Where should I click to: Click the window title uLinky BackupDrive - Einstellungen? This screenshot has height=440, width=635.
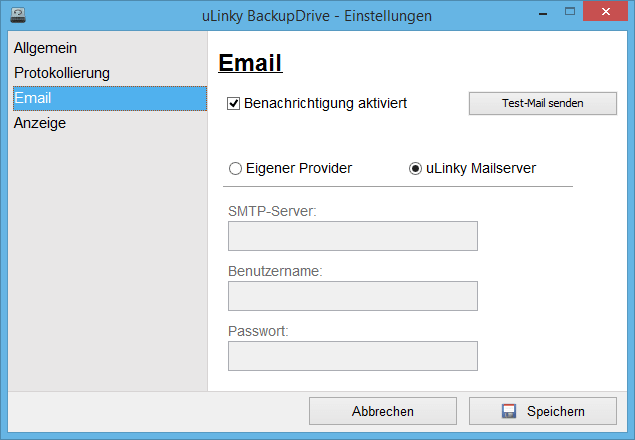click(x=317, y=16)
